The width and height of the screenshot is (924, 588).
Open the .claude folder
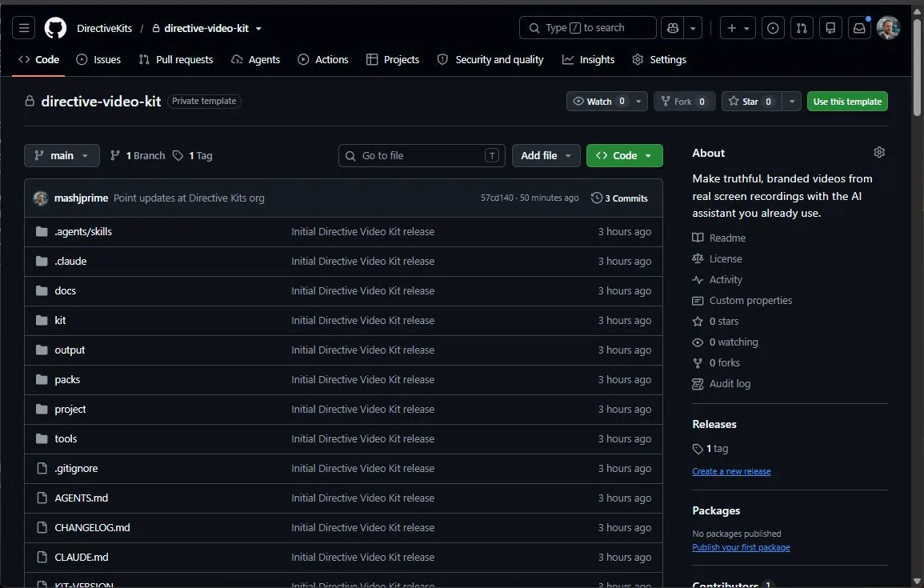point(70,261)
